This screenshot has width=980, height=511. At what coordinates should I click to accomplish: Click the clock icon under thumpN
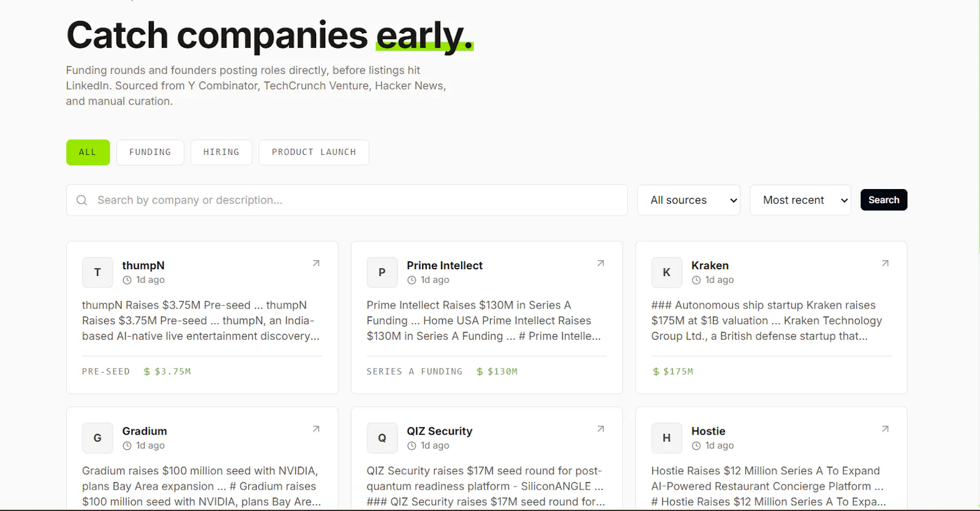[127, 280]
